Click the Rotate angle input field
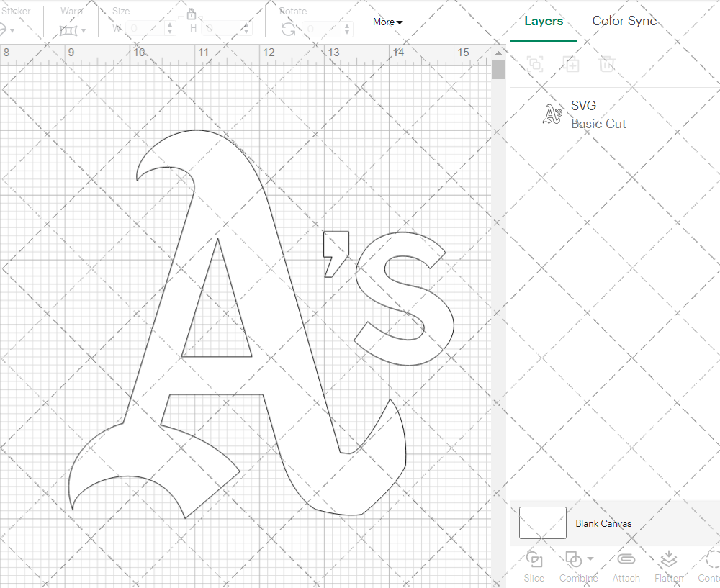720x588 pixels. coord(322,29)
